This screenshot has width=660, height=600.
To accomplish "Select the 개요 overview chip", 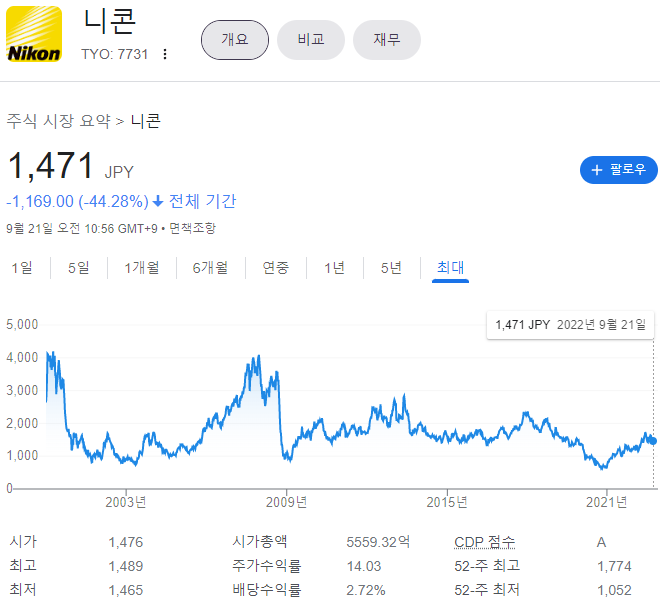I will (x=235, y=40).
